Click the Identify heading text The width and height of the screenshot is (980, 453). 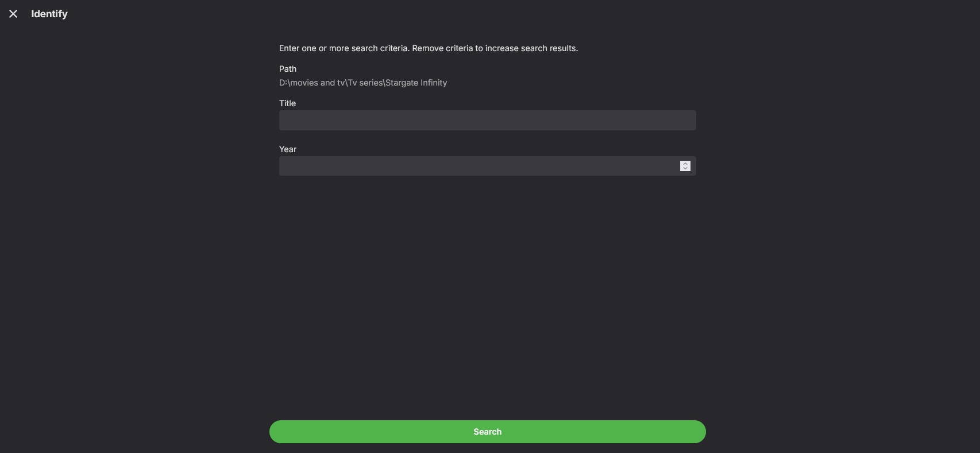(49, 14)
